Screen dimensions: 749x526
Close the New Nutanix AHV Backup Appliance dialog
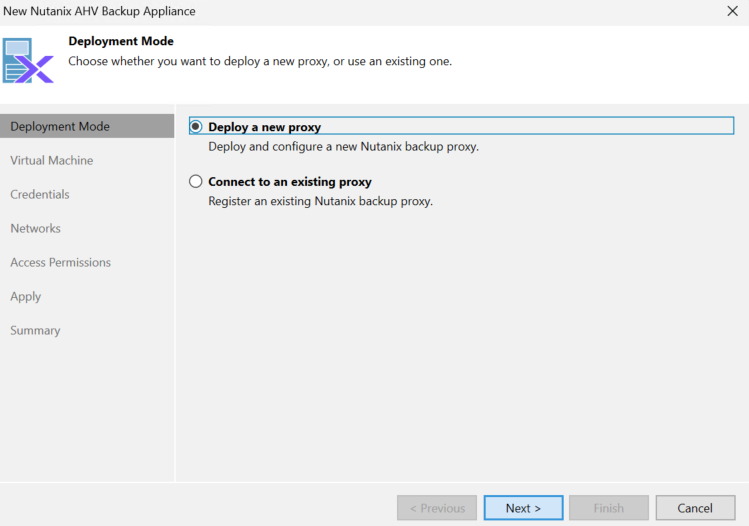click(x=732, y=11)
